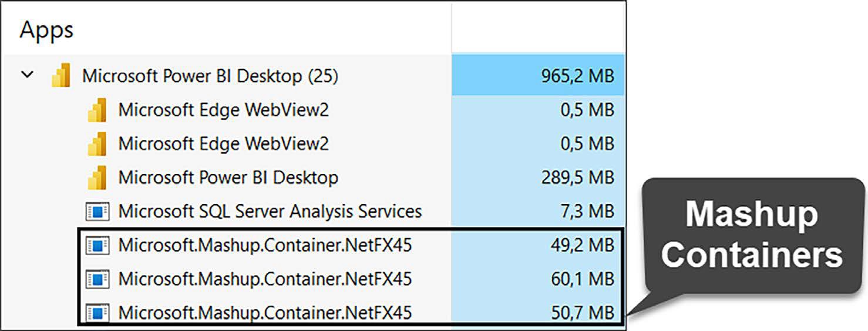
Task: Click the Power BI icon beside the (25) group
Action: pos(60,76)
